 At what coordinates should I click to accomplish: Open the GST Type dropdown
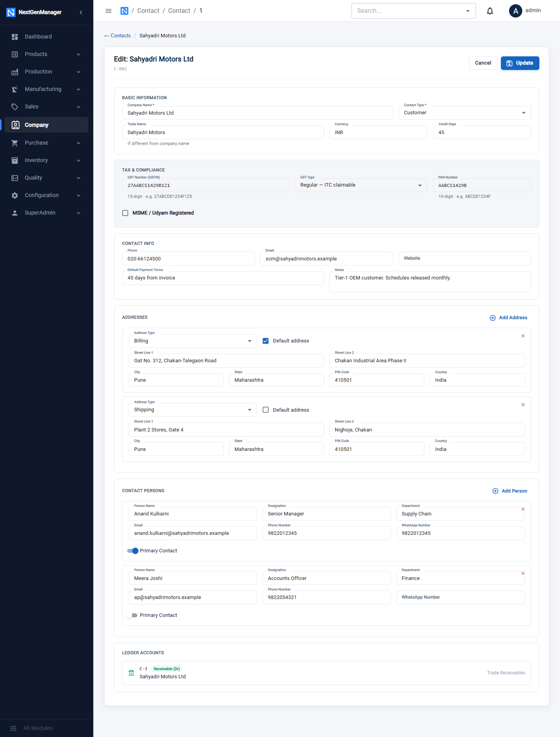361,185
